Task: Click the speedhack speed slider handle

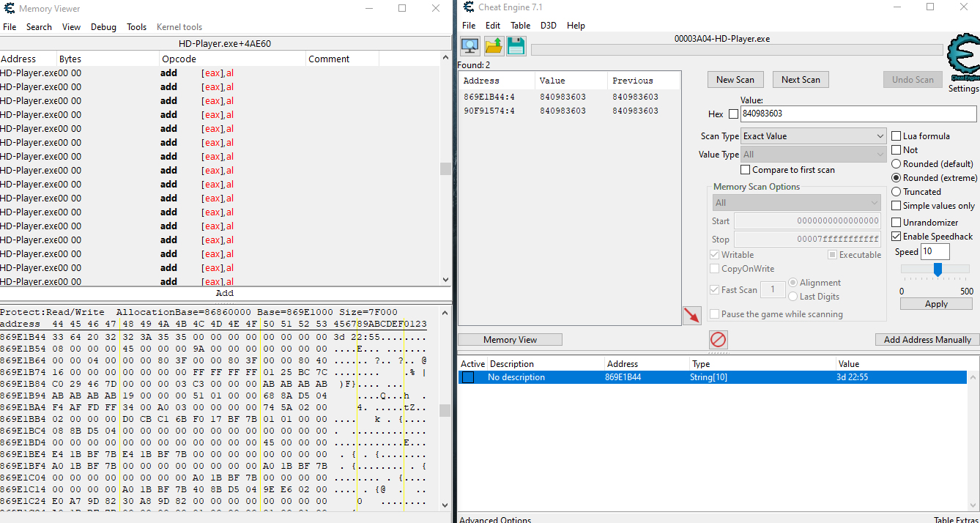Action: pos(937,270)
